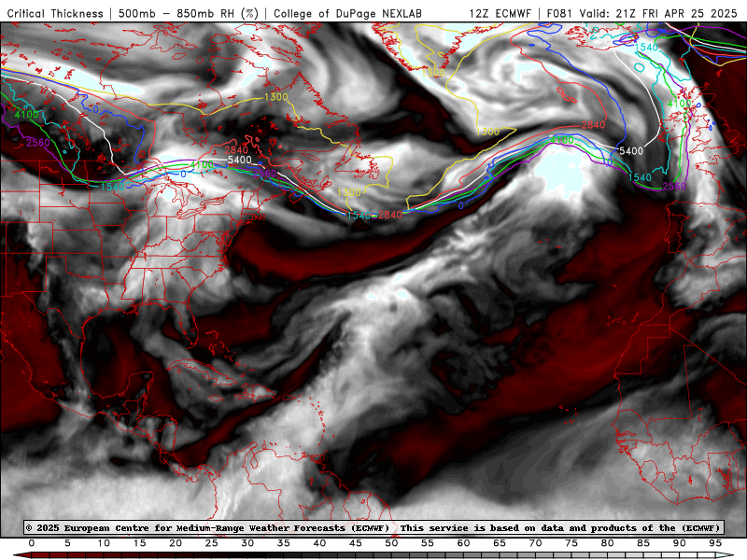
Task: Click colorbar tick label "15"
Action: tap(139, 543)
